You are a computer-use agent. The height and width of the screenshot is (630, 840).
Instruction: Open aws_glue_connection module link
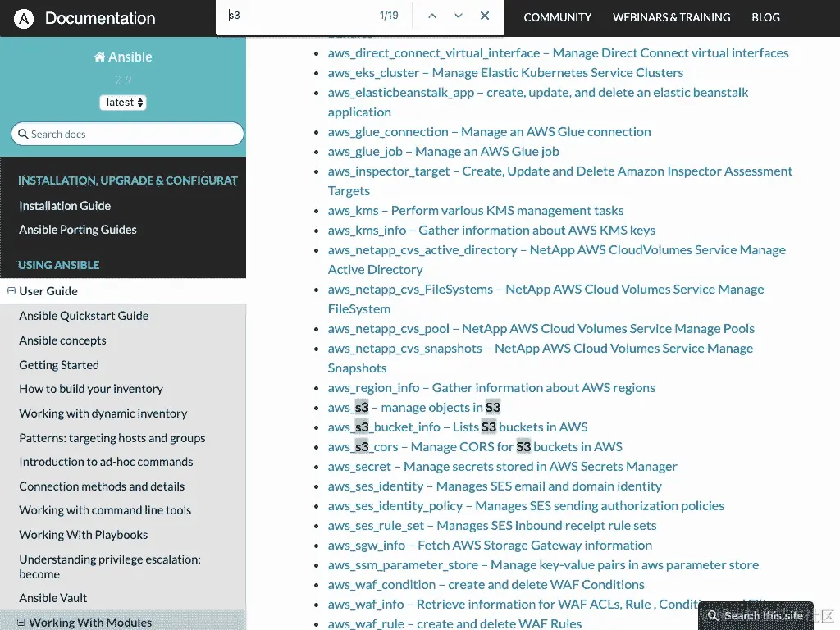489,132
